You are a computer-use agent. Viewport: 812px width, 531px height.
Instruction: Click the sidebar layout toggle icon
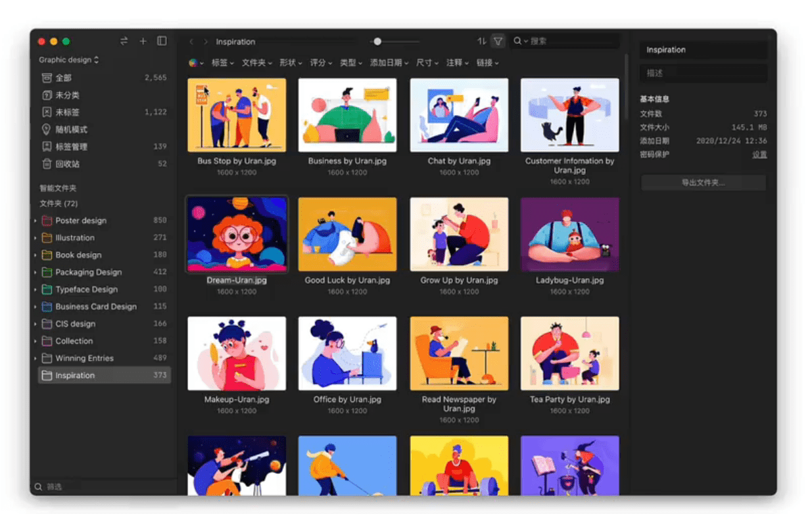click(x=162, y=41)
